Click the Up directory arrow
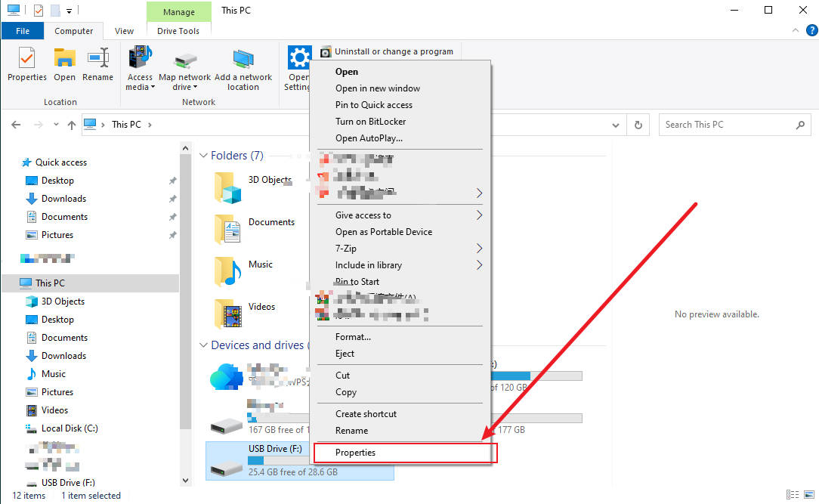The image size is (819, 504). point(72,125)
